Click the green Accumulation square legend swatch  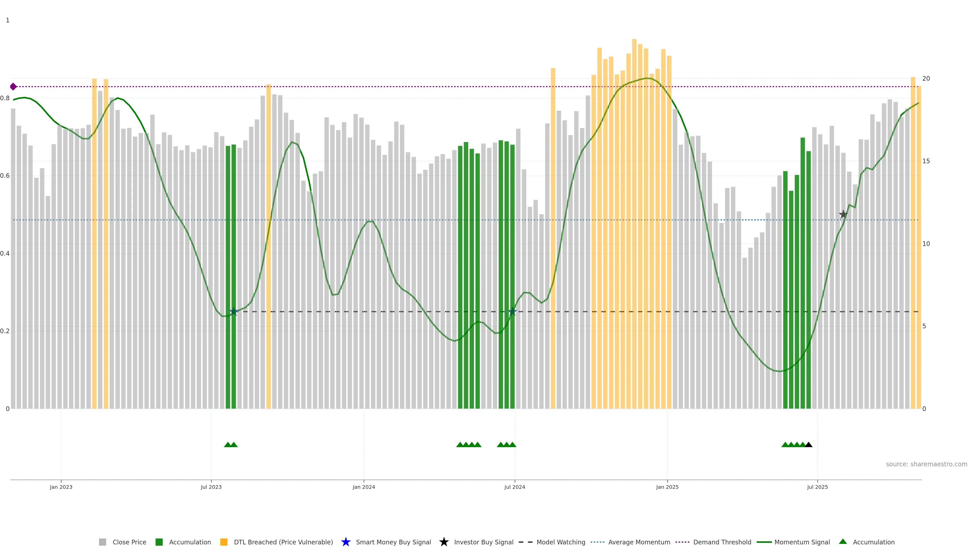(159, 542)
